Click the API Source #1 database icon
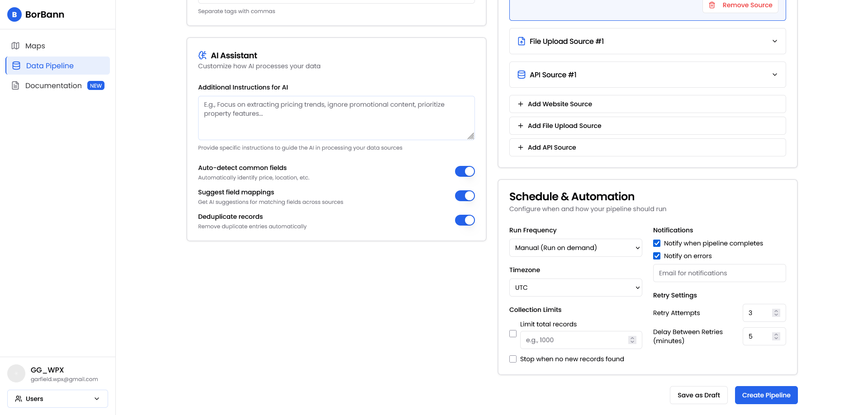868x415 pixels. tap(521, 75)
